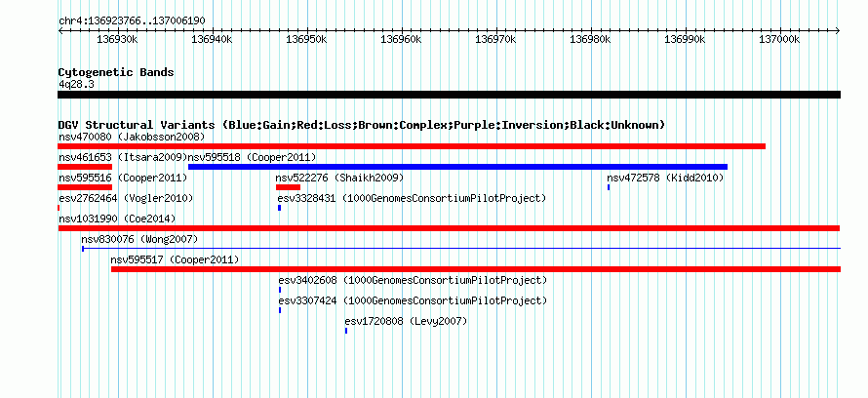Open nsv830076 (Wong2007) label

pyautogui.click(x=139, y=239)
